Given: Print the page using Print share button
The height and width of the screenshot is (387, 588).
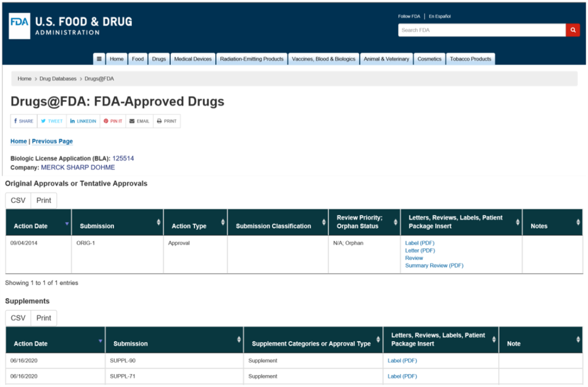Looking at the screenshot, I should [167, 121].
